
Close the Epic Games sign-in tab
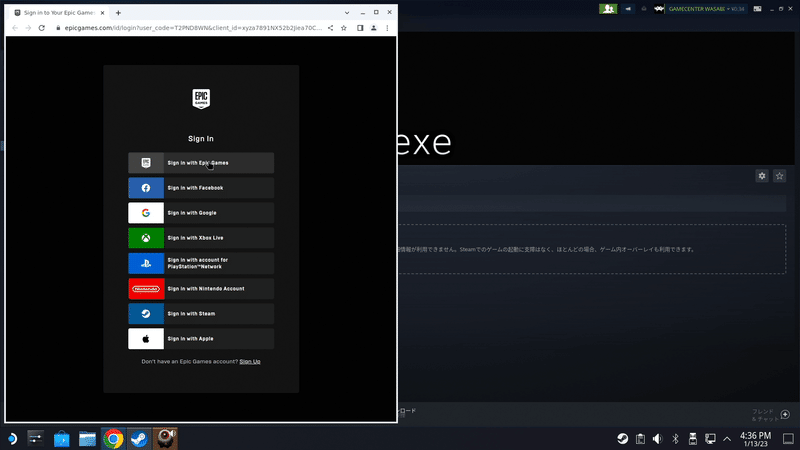[x=102, y=13]
